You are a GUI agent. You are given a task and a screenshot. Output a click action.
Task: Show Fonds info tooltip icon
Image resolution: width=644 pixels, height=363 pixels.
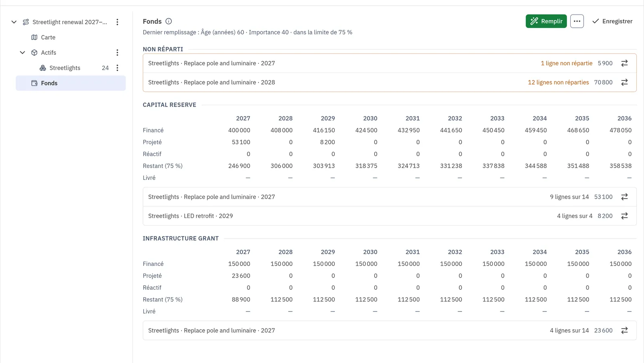coord(169,21)
